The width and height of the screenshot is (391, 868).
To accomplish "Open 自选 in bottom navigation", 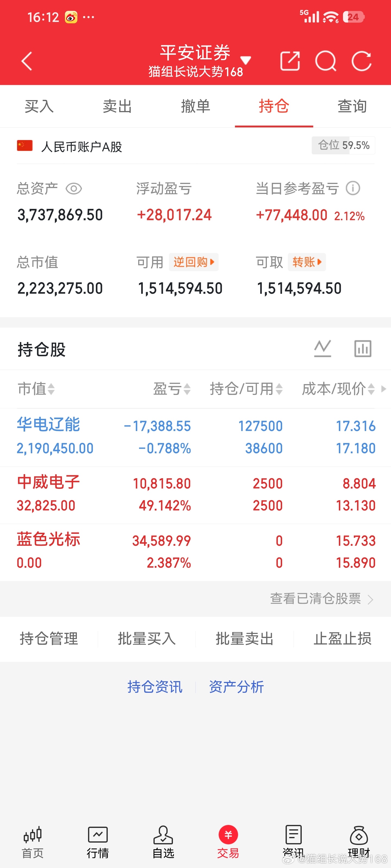I will tap(163, 842).
